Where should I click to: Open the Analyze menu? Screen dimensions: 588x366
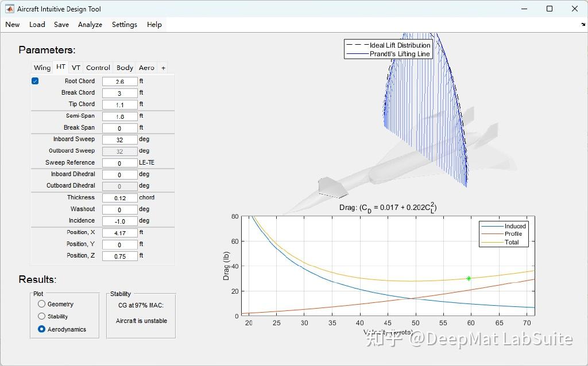point(90,24)
